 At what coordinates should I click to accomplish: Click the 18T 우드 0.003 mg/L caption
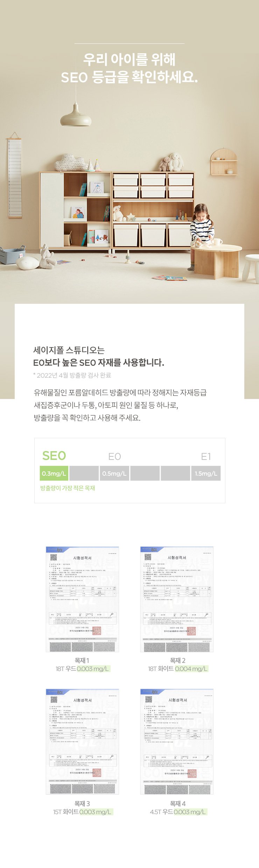(83, 668)
